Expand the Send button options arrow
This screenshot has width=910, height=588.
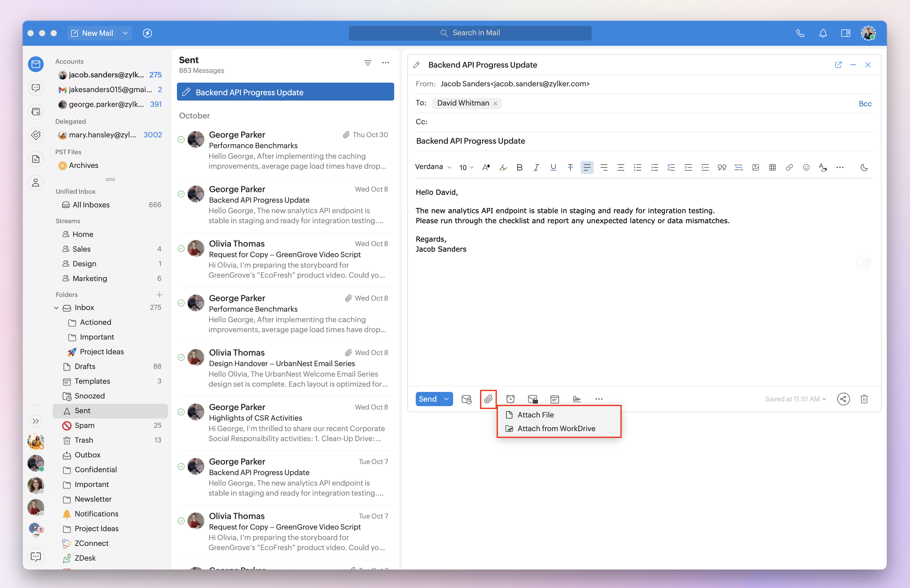(x=446, y=399)
